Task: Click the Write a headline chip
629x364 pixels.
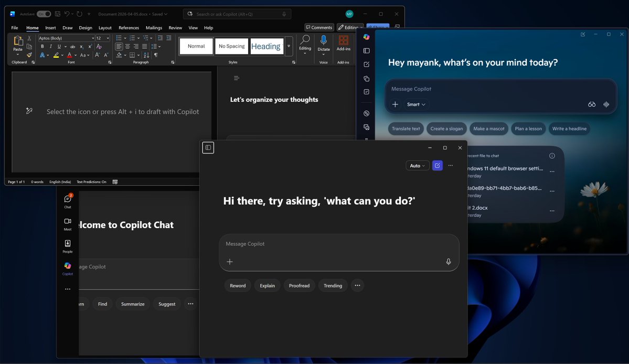Action: click(x=569, y=129)
